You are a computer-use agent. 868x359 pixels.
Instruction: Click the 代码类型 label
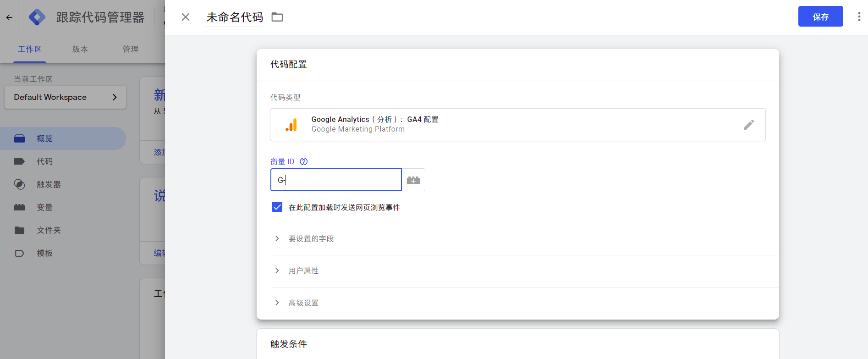pos(285,98)
